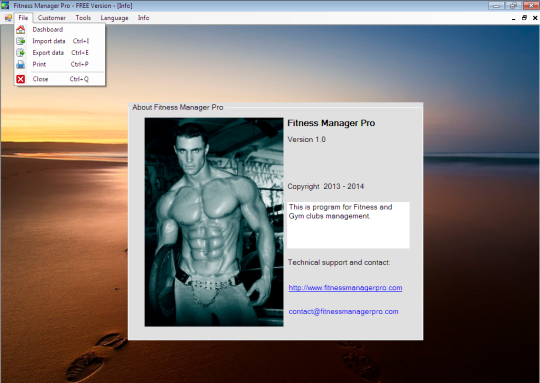This screenshot has width=540, height=383.
Task: Restore the inner Info child window
Action: (524, 18)
